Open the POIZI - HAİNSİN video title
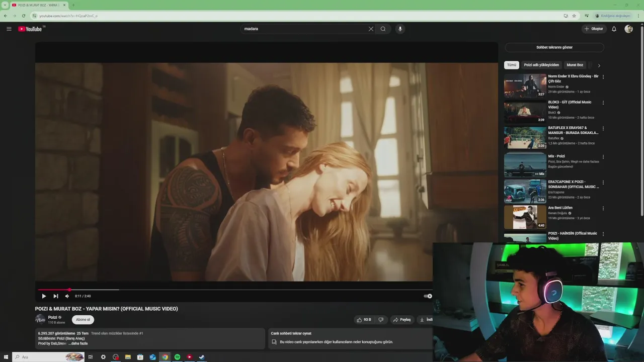Screen dimensions: 644x362 pyautogui.click(x=573, y=236)
